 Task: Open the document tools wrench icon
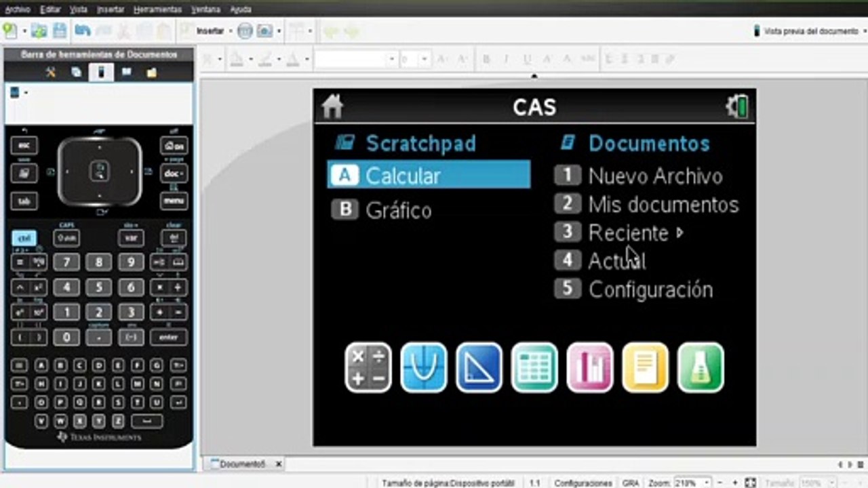point(50,73)
